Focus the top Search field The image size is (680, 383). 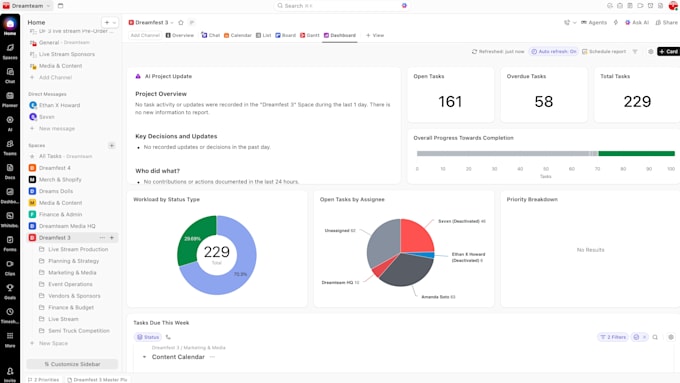click(x=341, y=6)
